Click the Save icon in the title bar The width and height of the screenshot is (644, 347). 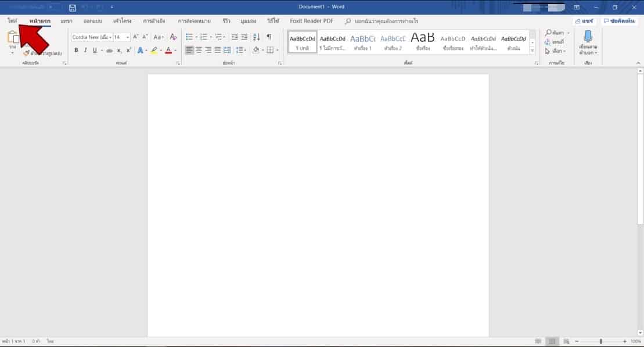[x=72, y=8]
